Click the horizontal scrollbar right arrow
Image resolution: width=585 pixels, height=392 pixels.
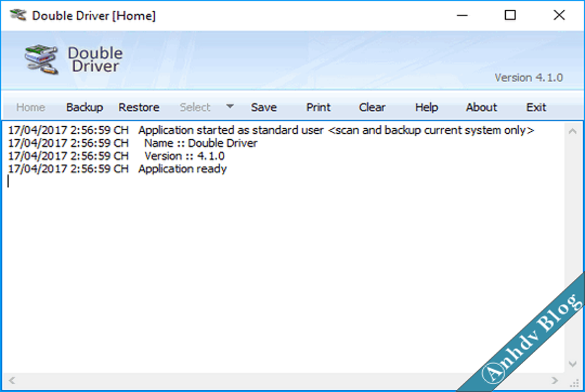point(554,380)
